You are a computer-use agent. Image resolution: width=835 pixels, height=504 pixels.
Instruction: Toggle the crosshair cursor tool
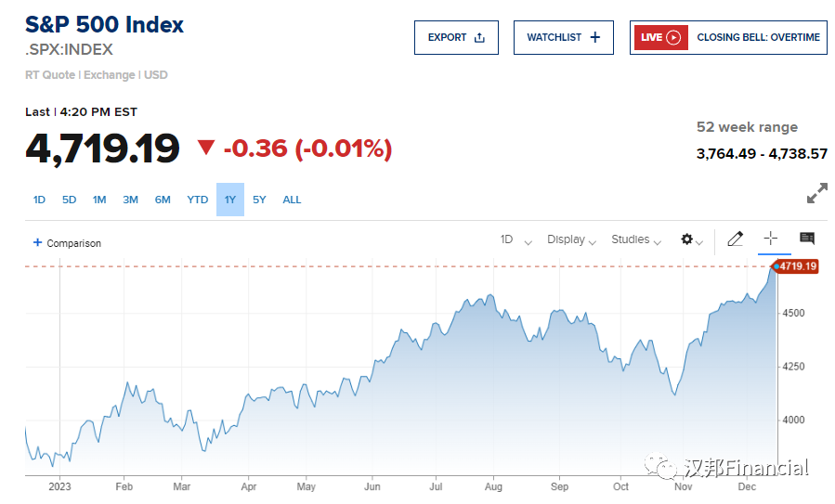tap(770, 239)
